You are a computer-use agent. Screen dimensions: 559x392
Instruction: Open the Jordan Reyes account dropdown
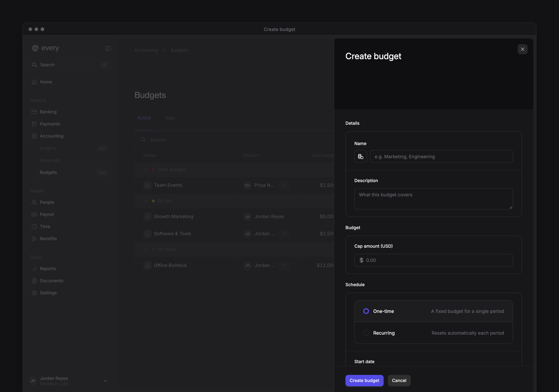point(105,381)
